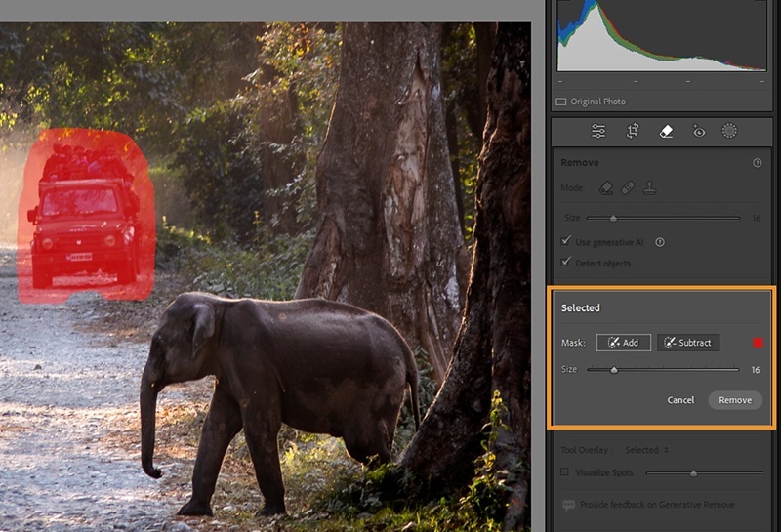This screenshot has width=781, height=532.
Task: Choose the Remove eraser mode icon
Action: (606, 187)
